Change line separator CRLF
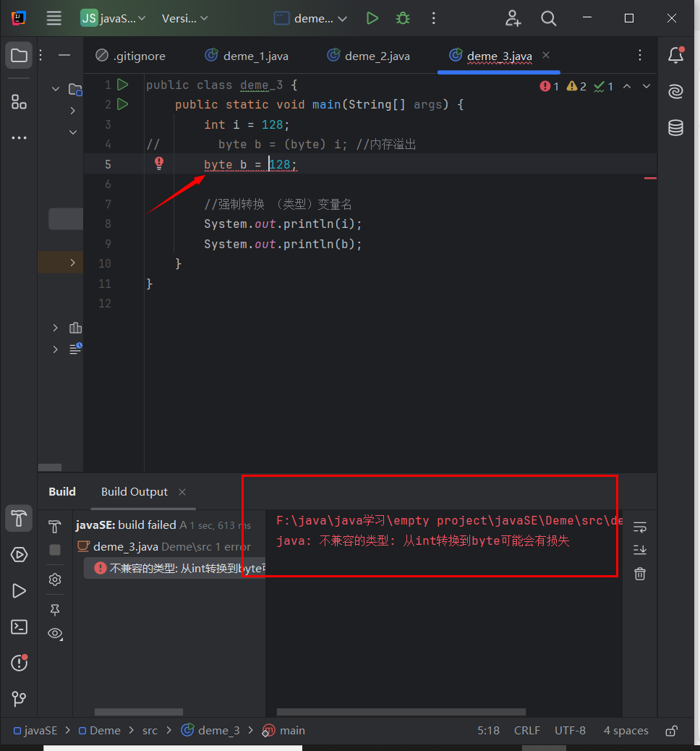The width and height of the screenshot is (700, 751). click(526, 731)
